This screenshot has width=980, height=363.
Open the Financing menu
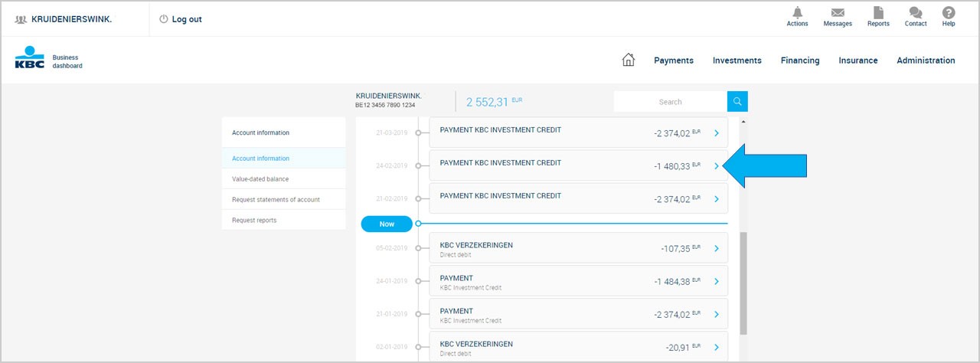800,60
